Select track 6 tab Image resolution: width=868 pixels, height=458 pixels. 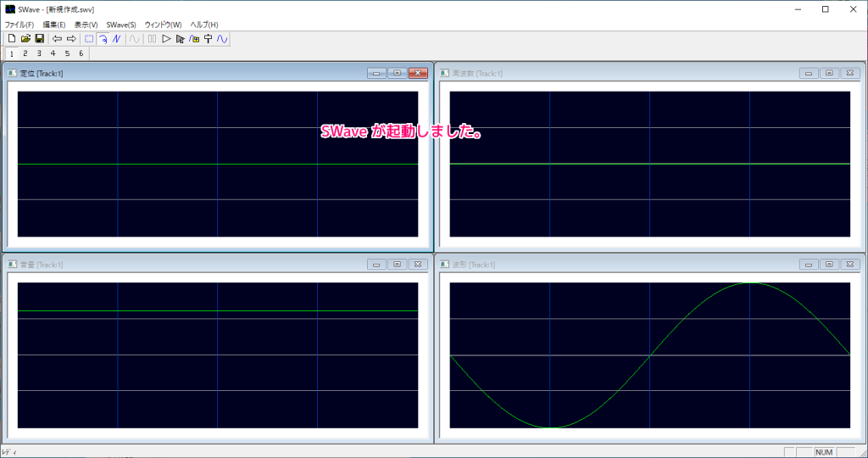(x=81, y=53)
